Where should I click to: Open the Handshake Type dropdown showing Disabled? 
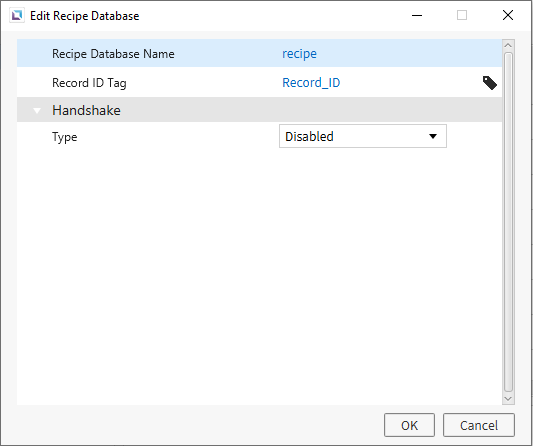pos(363,136)
